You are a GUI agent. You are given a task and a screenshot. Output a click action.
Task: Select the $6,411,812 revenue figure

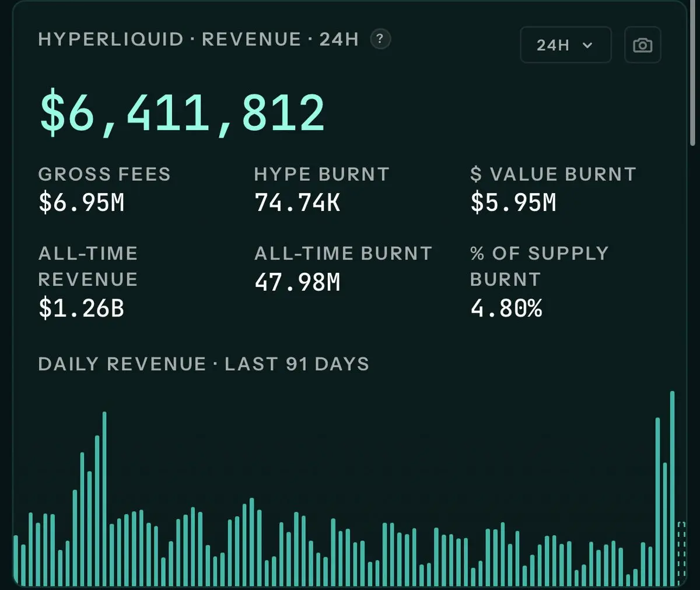pos(182,113)
